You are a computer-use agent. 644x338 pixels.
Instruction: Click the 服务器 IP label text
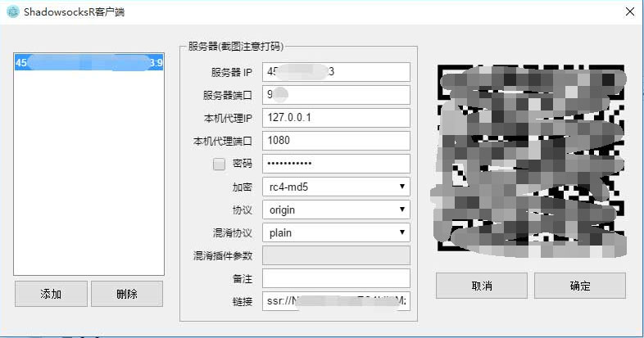click(231, 72)
